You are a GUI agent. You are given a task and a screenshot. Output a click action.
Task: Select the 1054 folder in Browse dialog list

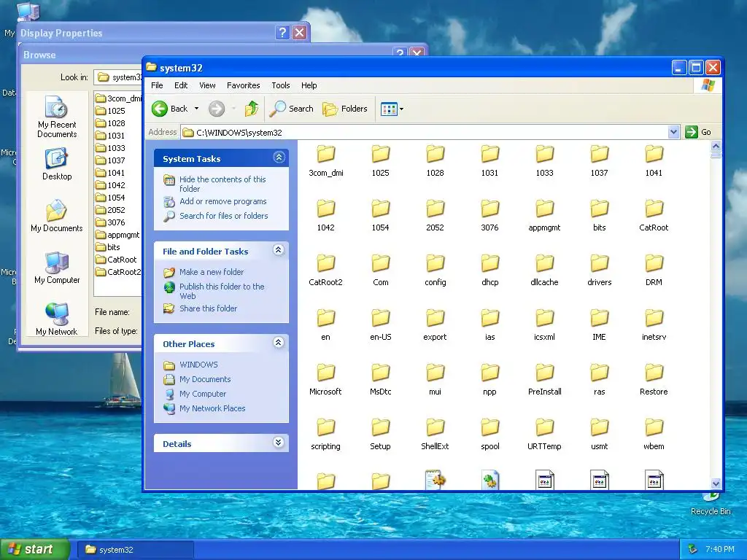111,198
